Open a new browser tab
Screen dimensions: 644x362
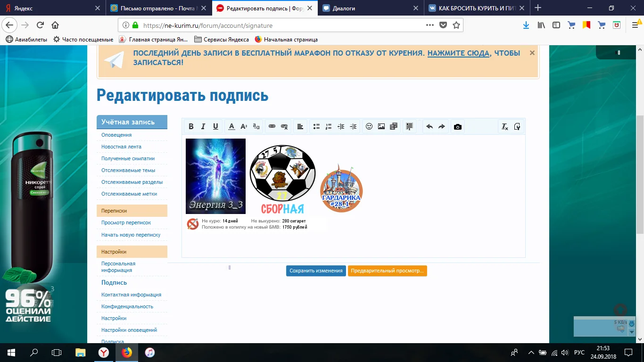point(538,8)
